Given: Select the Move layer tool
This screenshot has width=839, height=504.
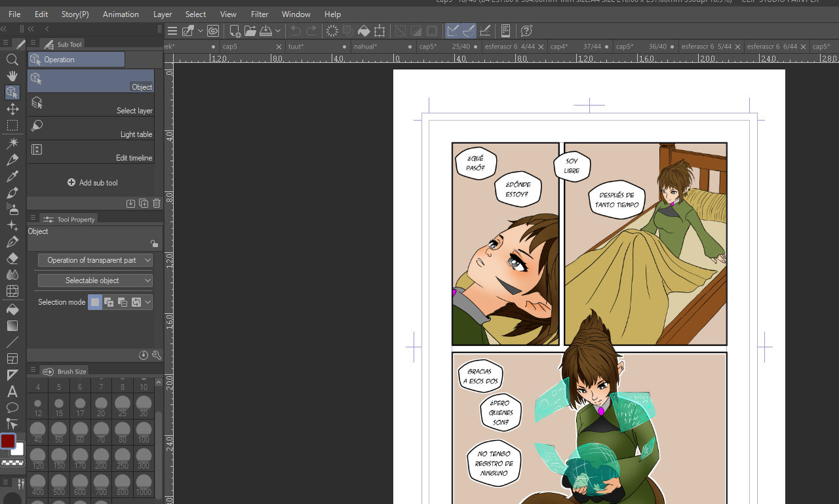Looking at the screenshot, I should (12, 109).
